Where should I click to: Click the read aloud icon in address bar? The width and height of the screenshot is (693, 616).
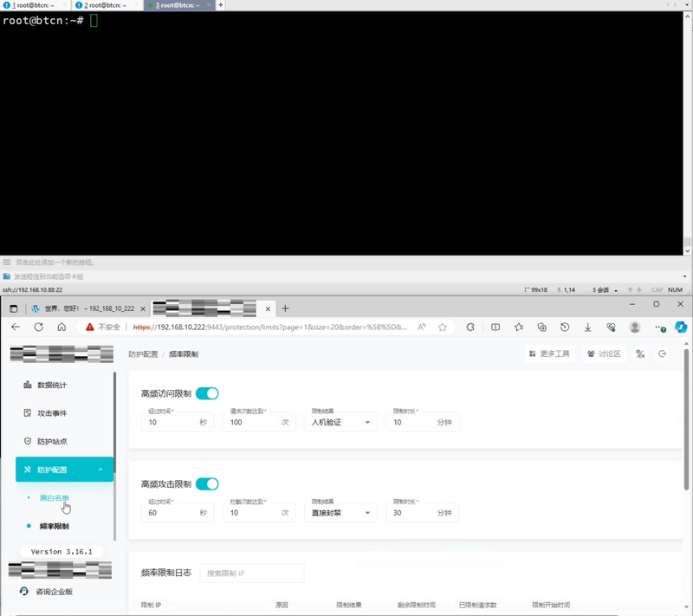422,327
